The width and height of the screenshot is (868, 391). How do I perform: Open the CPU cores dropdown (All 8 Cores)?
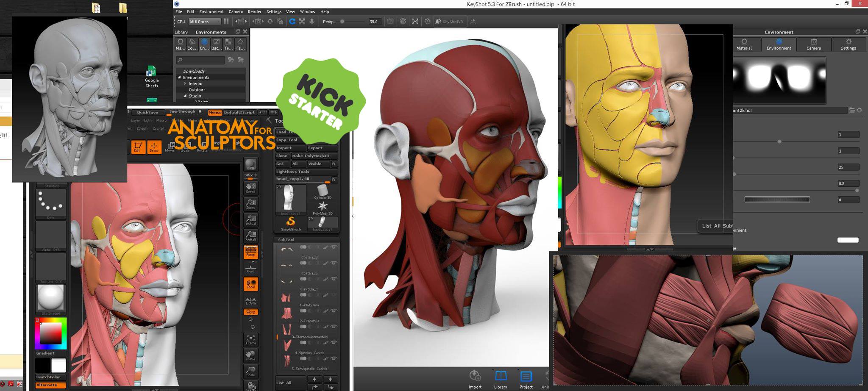[205, 22]
